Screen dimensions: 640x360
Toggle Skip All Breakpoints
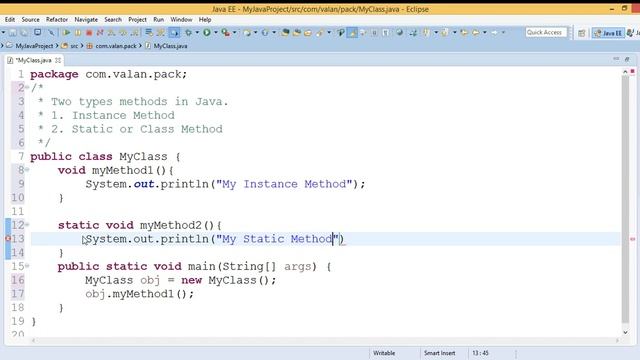(x=51, y=32)
